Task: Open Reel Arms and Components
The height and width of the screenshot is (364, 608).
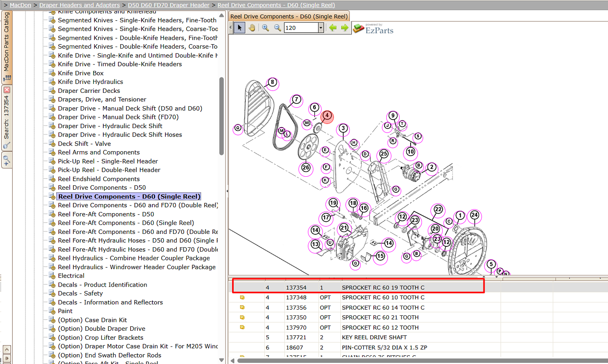Action: 99,152
